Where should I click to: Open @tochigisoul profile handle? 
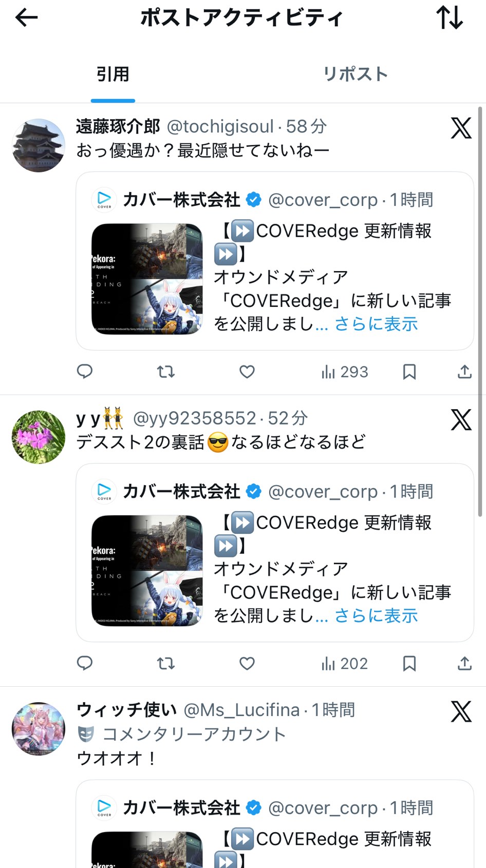click(220, 126)
